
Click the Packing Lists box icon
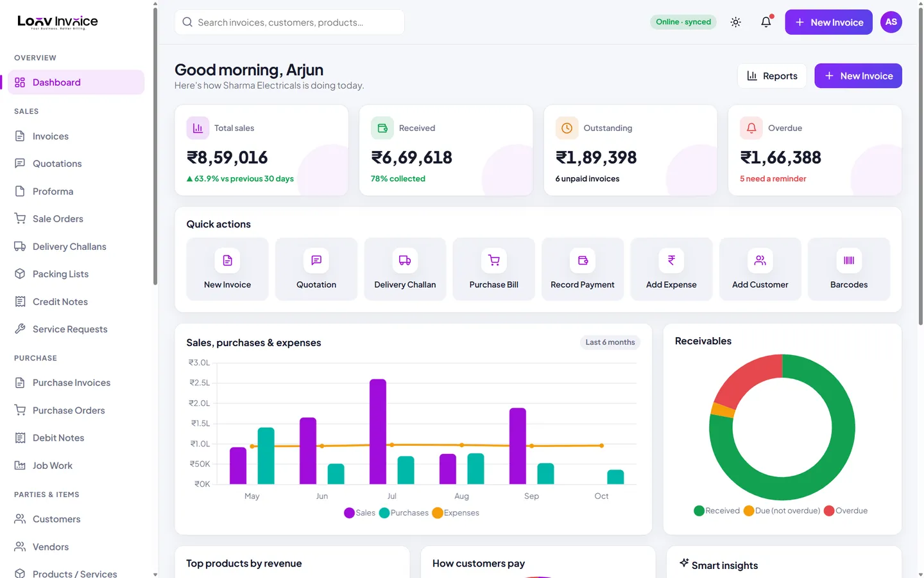20,274
